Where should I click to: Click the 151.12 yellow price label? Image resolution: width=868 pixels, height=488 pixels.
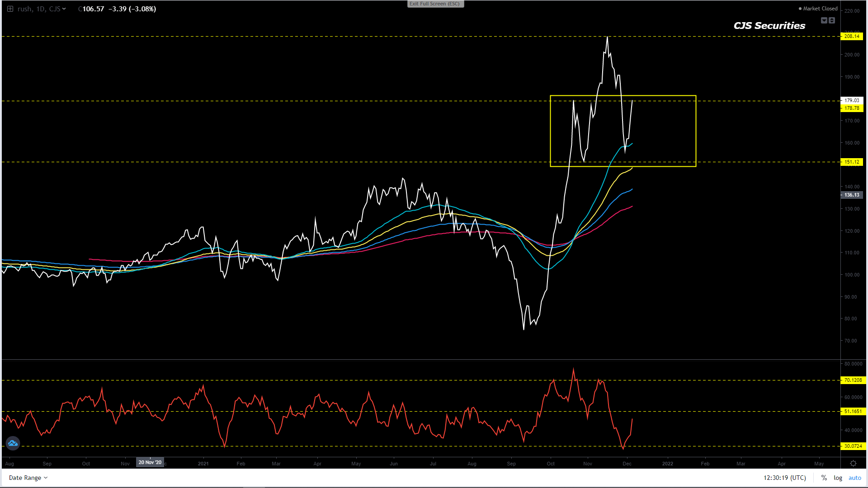tap(852, 162)
